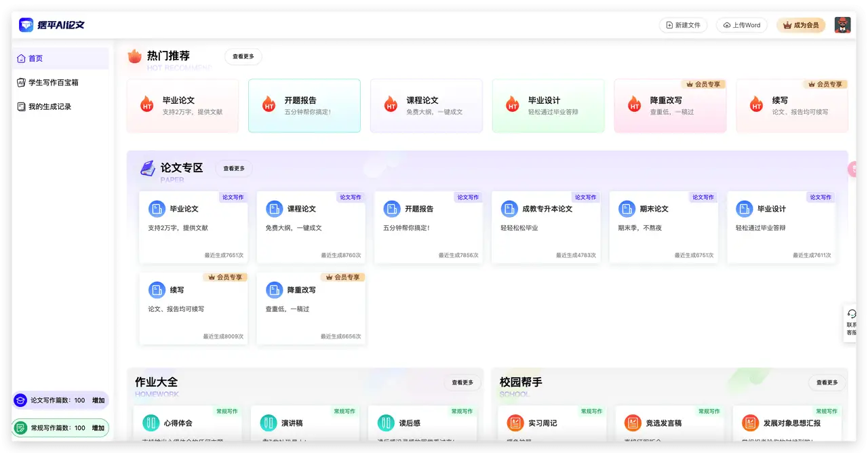Click 会员专享 badge on 论文专区 续写 card
This screenshot has height=453, width=868.
coord(226,277)
